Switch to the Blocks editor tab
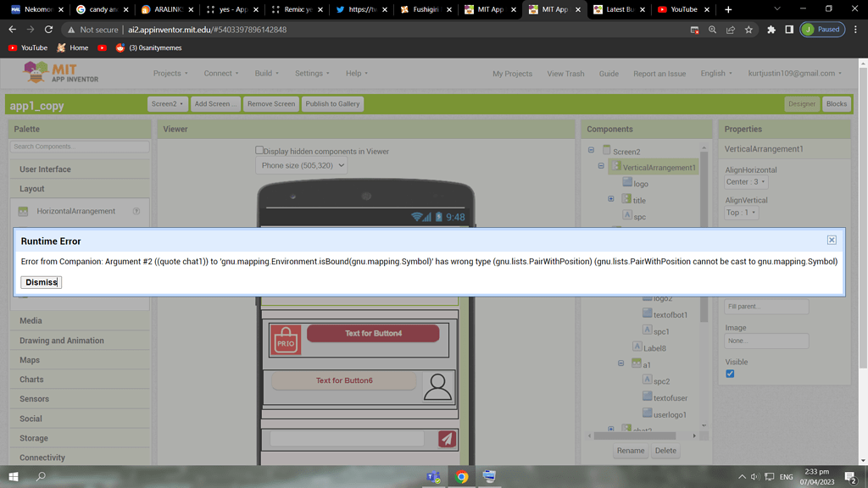This screenshot has height=488, width=868. [836, 103]
